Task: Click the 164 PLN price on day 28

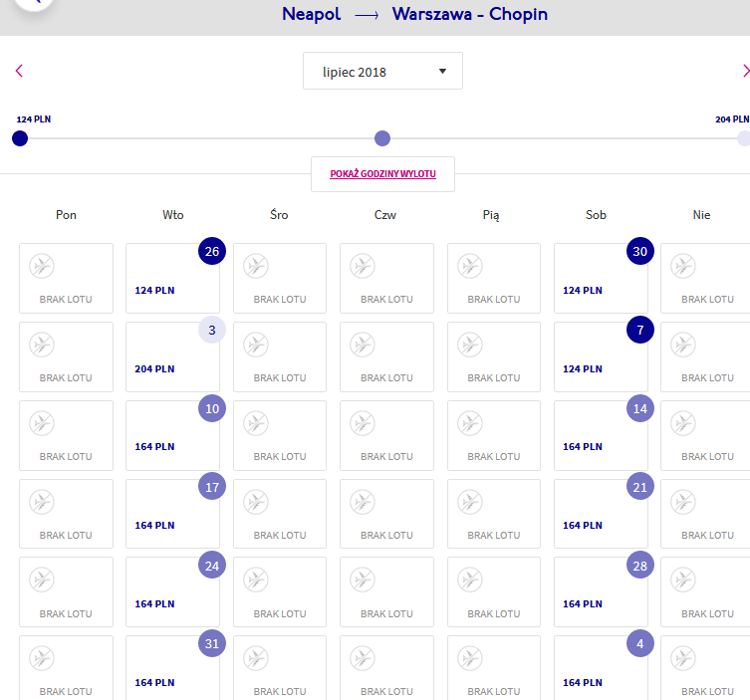Action: (x=583, y=603)
